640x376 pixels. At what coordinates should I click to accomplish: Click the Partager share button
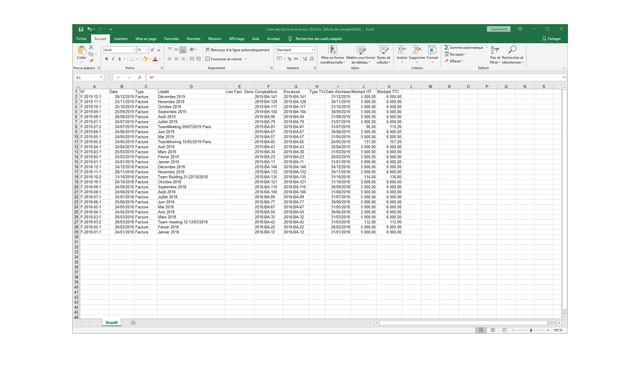click(x=551, y=39)
